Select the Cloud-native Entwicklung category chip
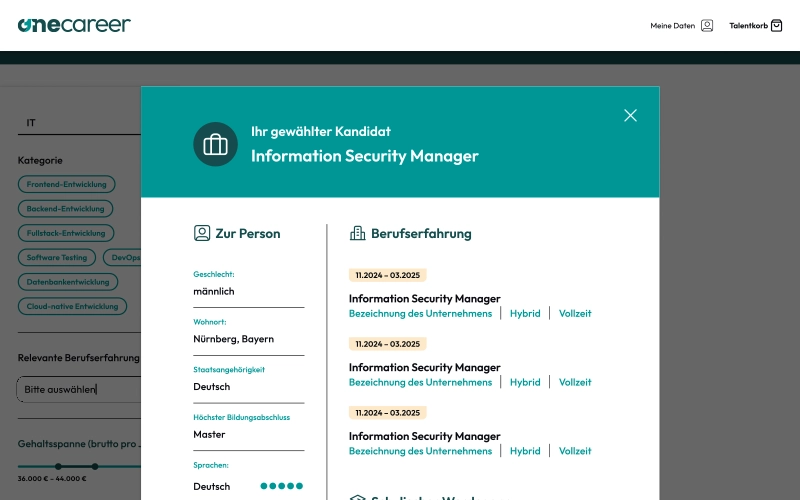 click(x=72, y=307)
